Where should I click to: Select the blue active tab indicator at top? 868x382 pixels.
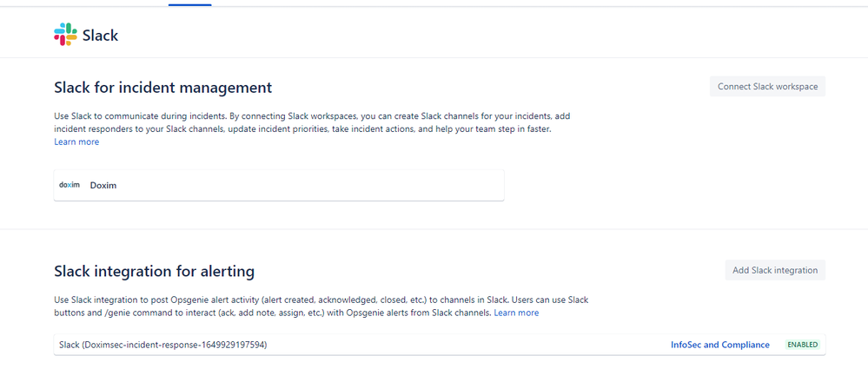[190, 4]
